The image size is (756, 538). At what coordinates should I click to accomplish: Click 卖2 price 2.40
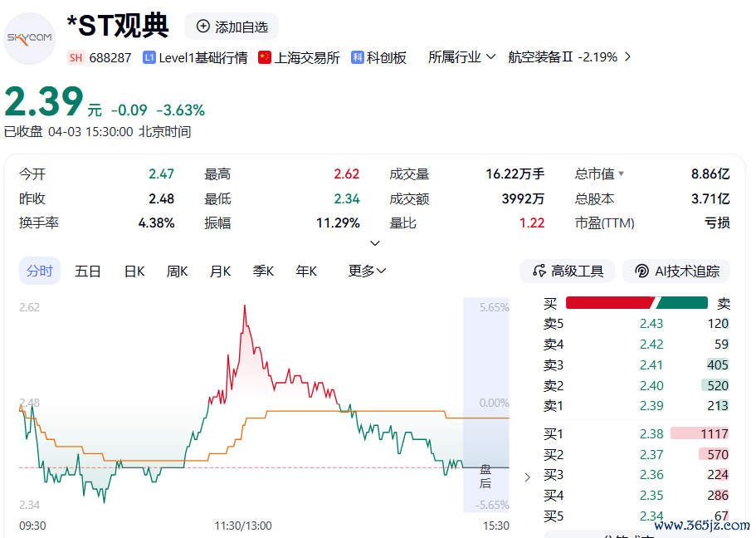pyautogui.click(x=651, y=385)
